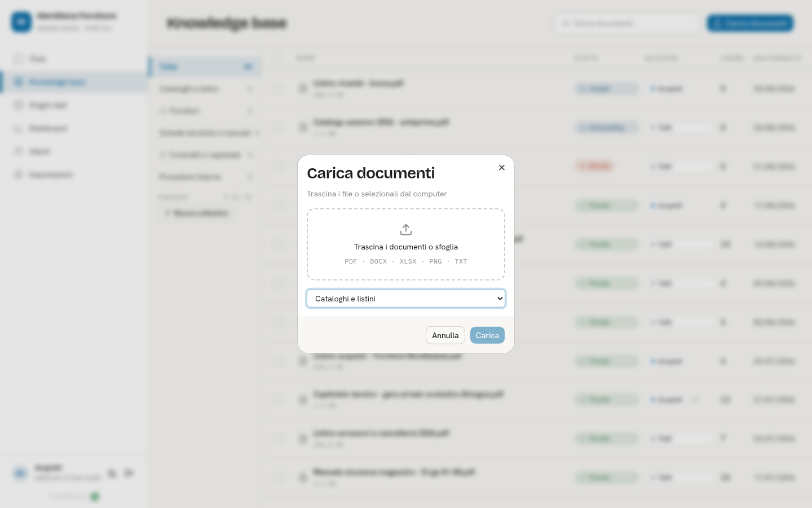The image size is (812, 508).
Task: Open the access dropdown in second document row
Action: pyautogui.click(x=681, y=128)
